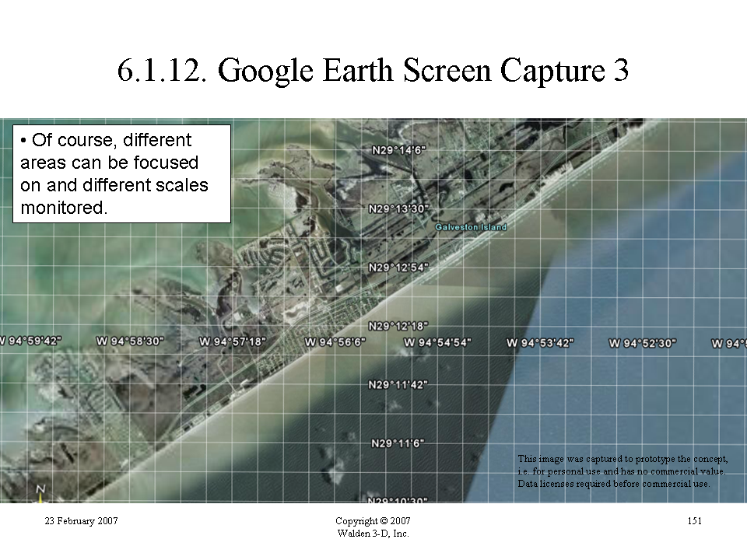Click the longitude label W 94°56'6"
This screenshot has width=747, height=560.
point(335,342)
